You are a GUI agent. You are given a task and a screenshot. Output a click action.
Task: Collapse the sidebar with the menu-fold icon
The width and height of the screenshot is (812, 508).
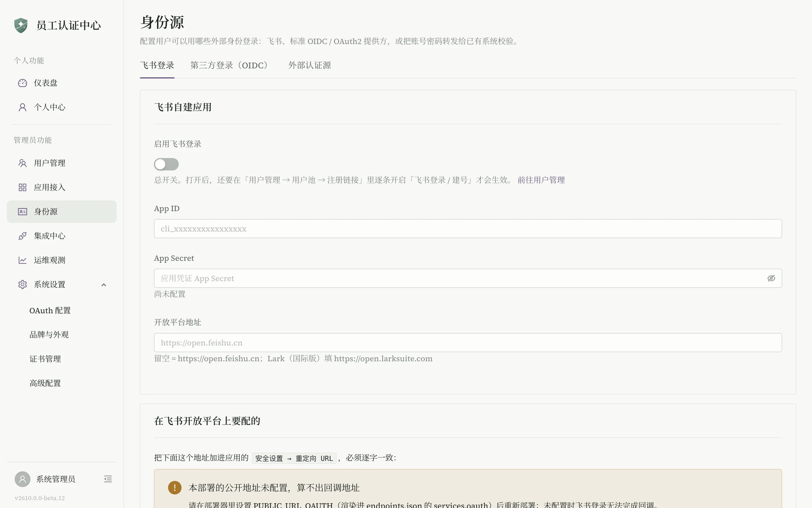108,479
